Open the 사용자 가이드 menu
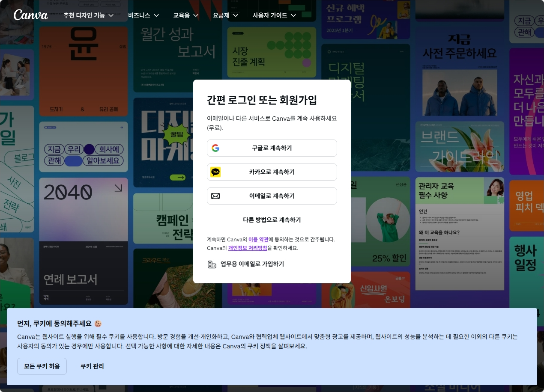The image size is (544, 392). click(x=275, y=15)
